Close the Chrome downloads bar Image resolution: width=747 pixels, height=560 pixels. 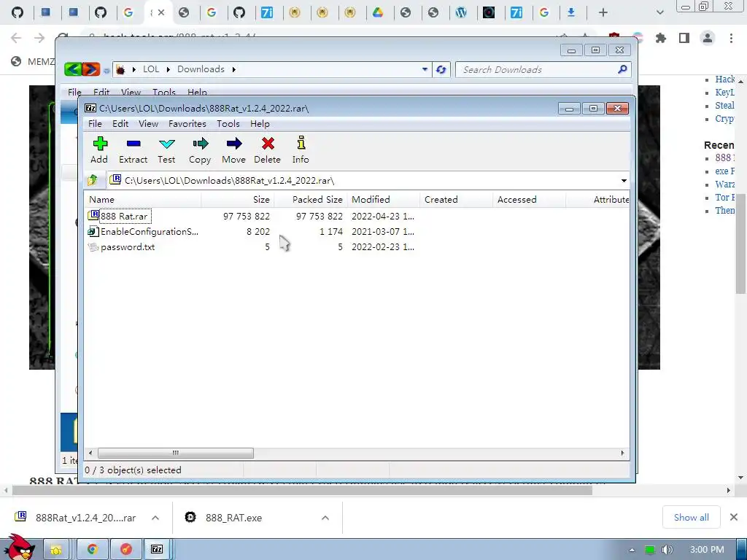coord(734,517)
